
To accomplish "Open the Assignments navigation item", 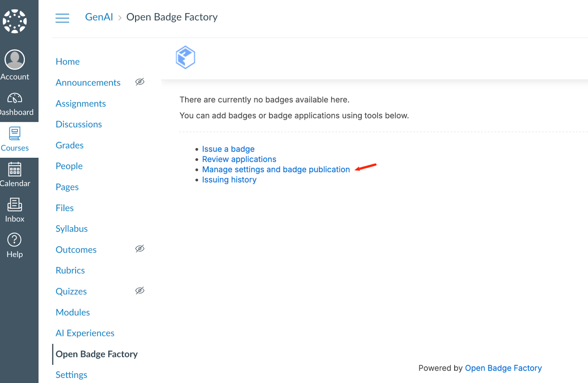I will pyautogui.click(x=81, y=104).
